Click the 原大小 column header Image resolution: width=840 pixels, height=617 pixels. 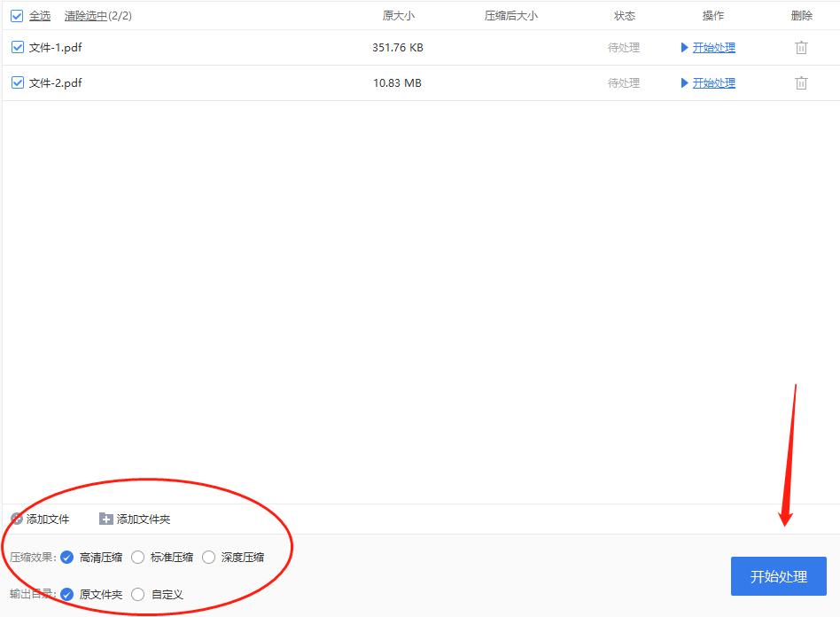click(x=398, y=15)
